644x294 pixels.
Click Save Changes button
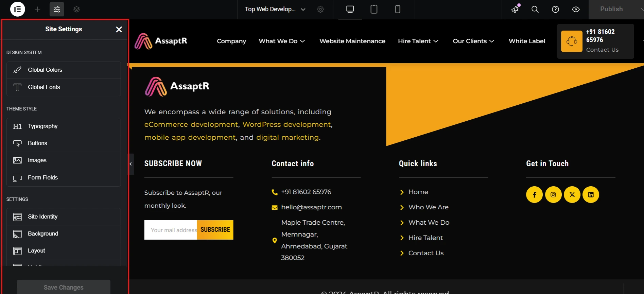[x=64, y=287]
